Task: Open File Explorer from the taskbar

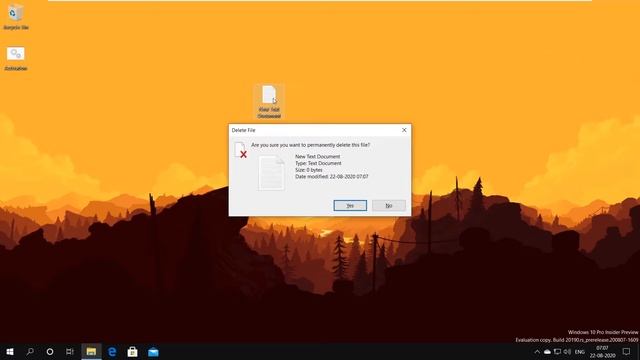Action: pos(91,351)
